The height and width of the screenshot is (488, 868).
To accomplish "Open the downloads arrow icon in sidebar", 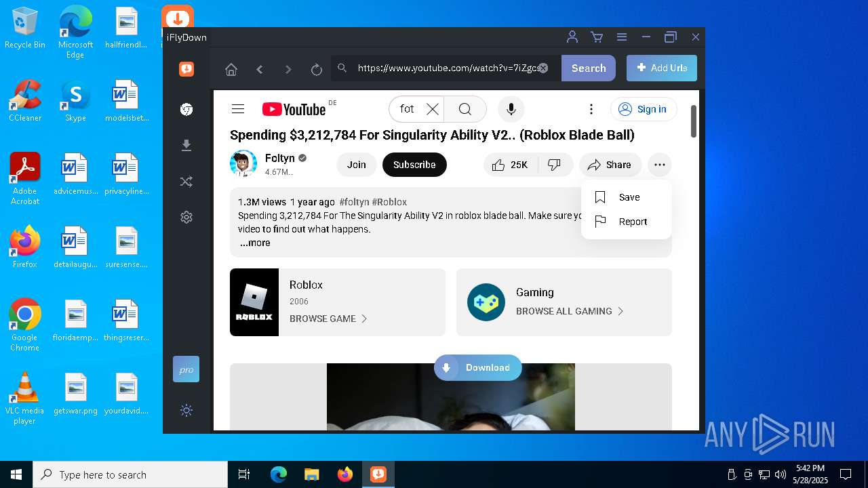I will [186, 146].
